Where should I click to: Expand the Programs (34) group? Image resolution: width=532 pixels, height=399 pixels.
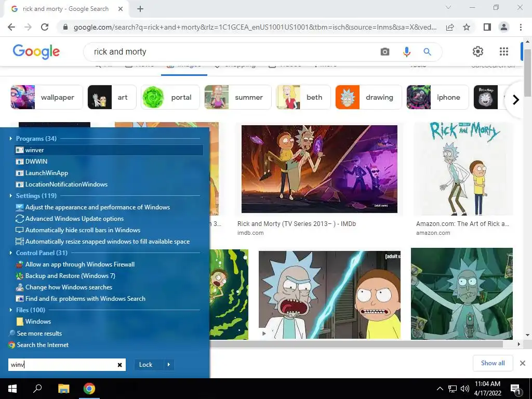10,138
